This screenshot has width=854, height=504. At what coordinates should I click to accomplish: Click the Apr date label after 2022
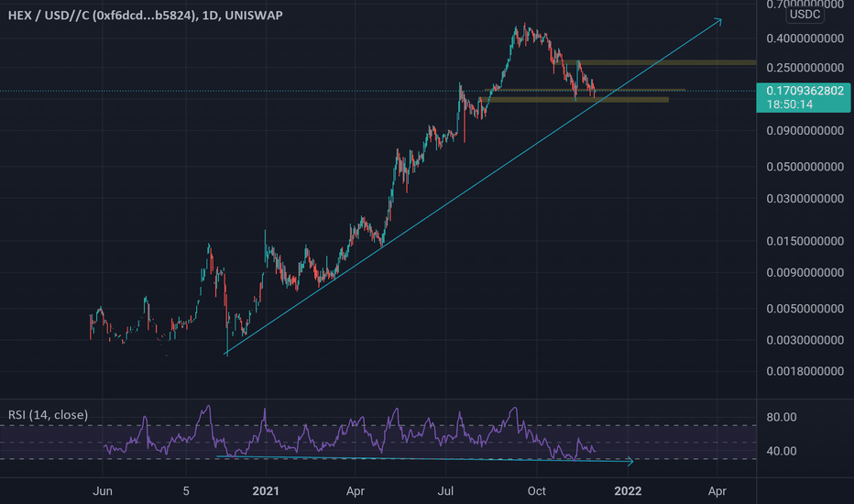717,491
